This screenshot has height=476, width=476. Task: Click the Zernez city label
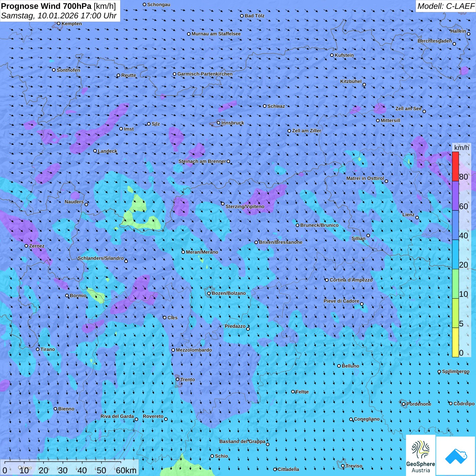point(37,246)
